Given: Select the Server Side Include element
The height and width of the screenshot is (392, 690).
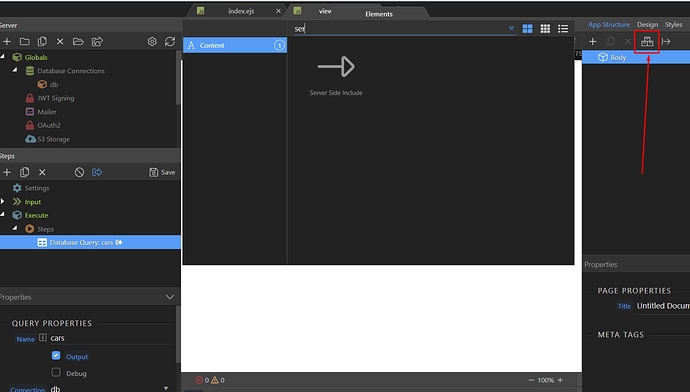Looking at the screenshot, I should tap(336, 76).
